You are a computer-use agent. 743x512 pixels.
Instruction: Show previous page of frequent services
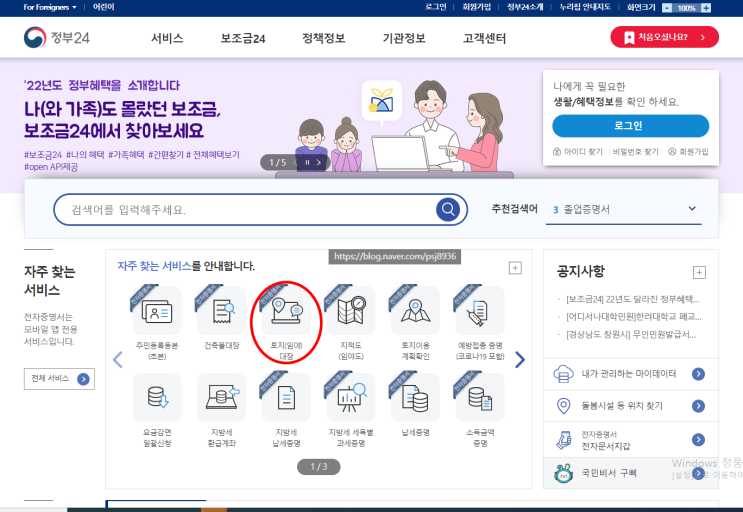pos(118,359)
